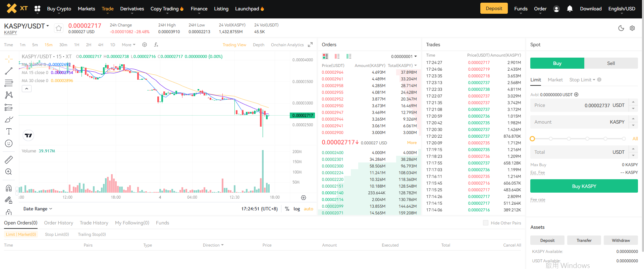
Task: Open the notifications bell
Action: pyautogui.click(x=570, y=9)
